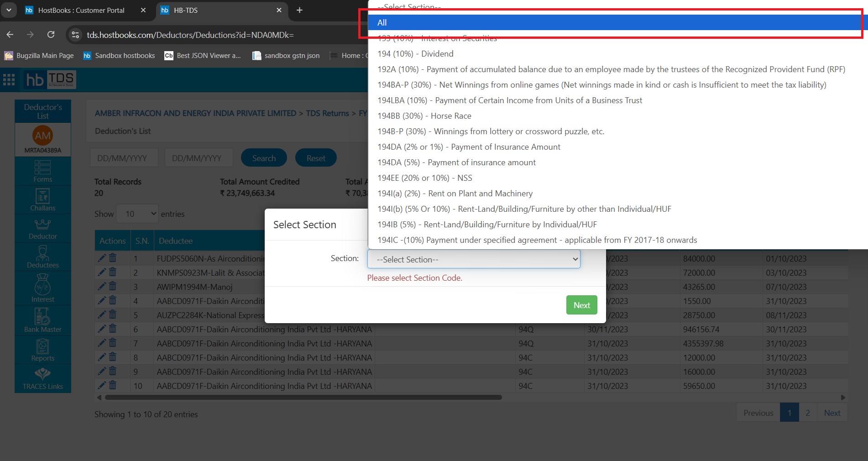
Task: Close the HB-TDS browser tab
Action: tap(279, 10)
